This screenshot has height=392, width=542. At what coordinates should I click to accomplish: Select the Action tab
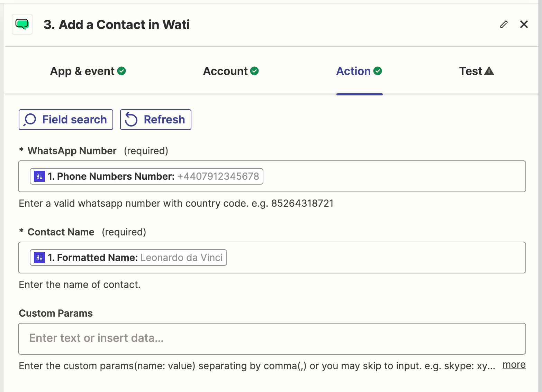click(x=359, y=71)
